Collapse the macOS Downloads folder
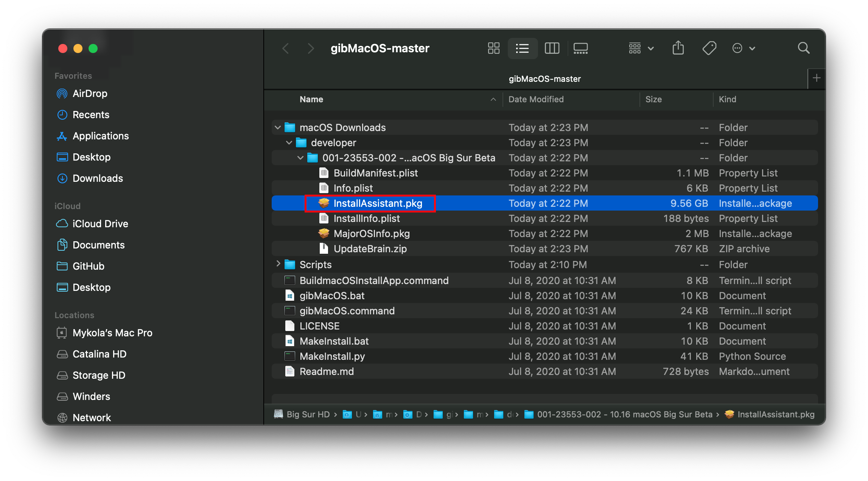The height and width of the screenshot is (481, 868). [278, 128]
